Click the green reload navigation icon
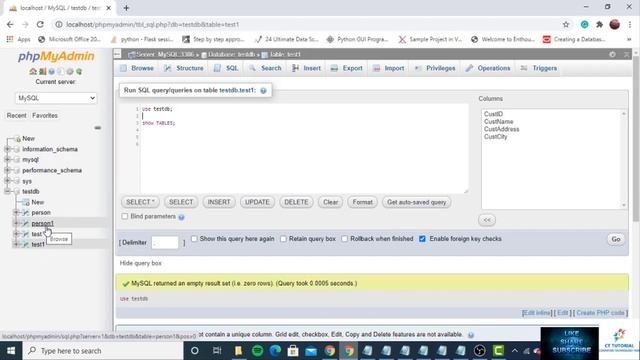The image size is (640, 360). click(79, 71)
